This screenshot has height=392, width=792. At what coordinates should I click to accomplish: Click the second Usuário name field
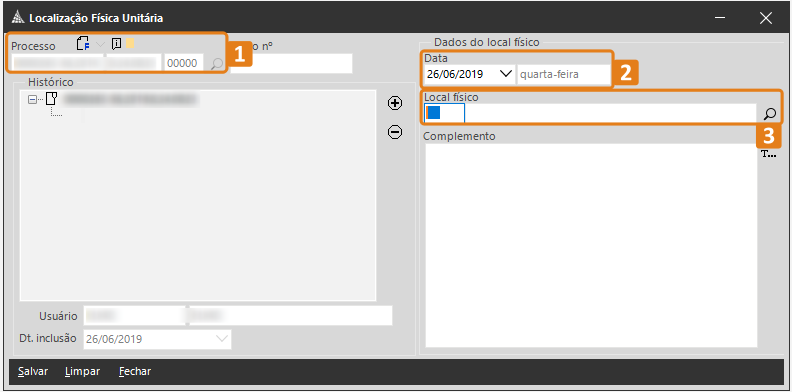click(x=290, y=316)
